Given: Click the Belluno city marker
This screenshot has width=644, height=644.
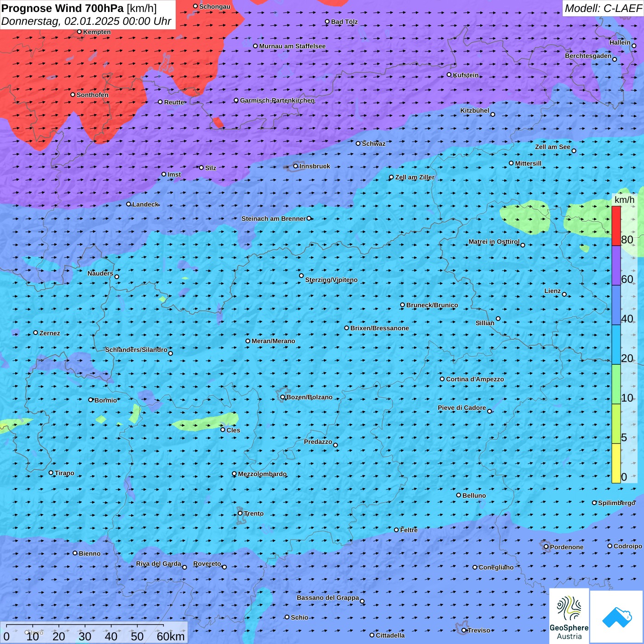Looking at the screenshot, I should click(459, 495).
